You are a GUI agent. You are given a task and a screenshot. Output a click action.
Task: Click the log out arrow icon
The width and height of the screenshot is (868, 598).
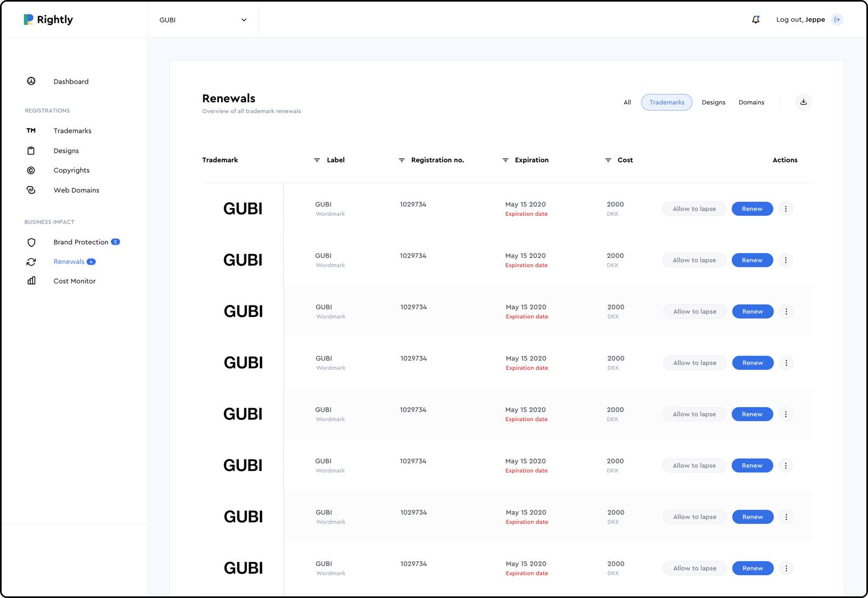[x=837, y=19]
